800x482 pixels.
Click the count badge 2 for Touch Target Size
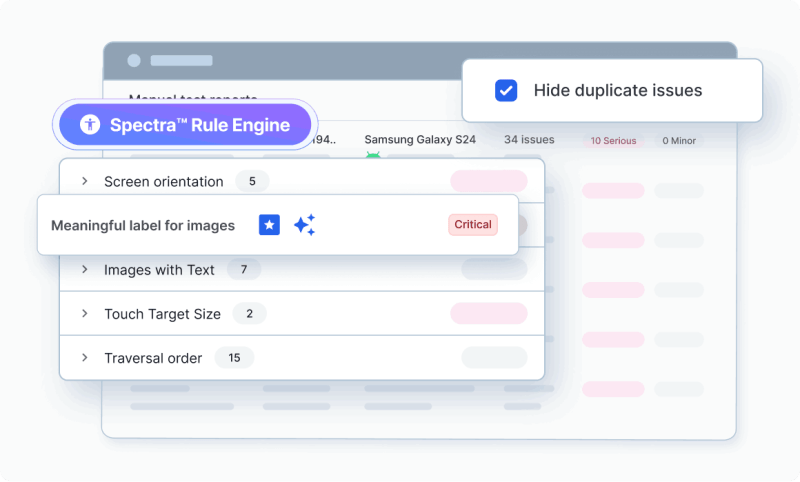(249, 313)
